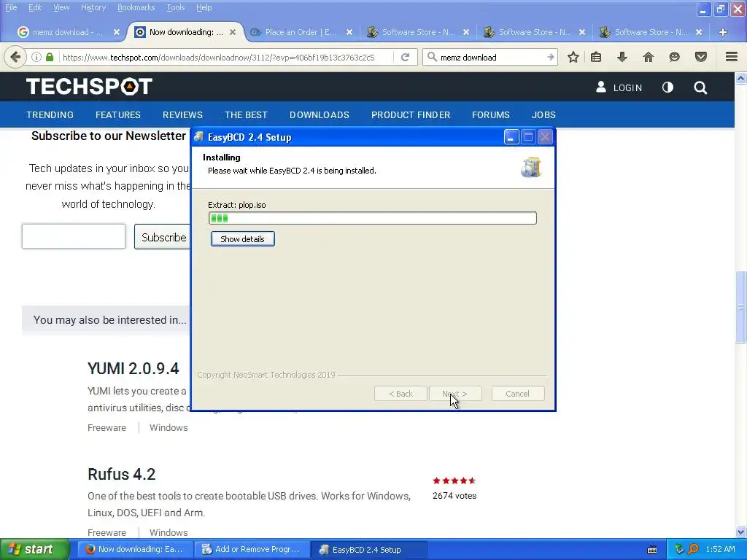This screenshot has height=560, width=747.
Task: Open FEATURES in TechSpot navigation
Action: [117, 114]
